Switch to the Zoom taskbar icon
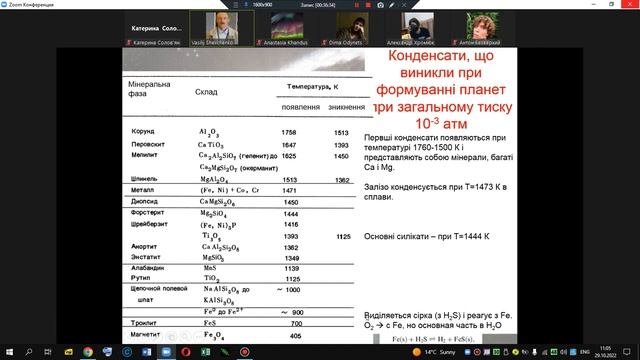Image resolution: width=640 pixels, height=360 pixels. 166,352
